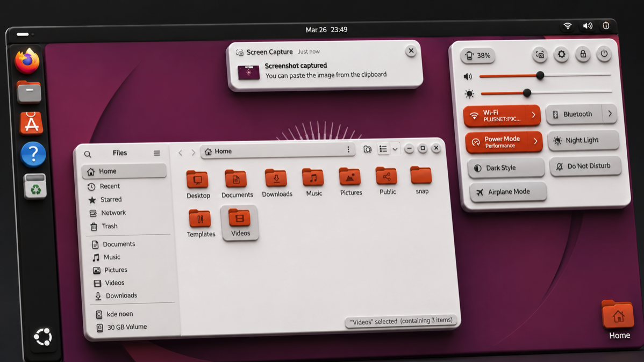Launch Ubuntu App Center from dock
The height and width of the screenshot is (362, 644).
(31, 122)
